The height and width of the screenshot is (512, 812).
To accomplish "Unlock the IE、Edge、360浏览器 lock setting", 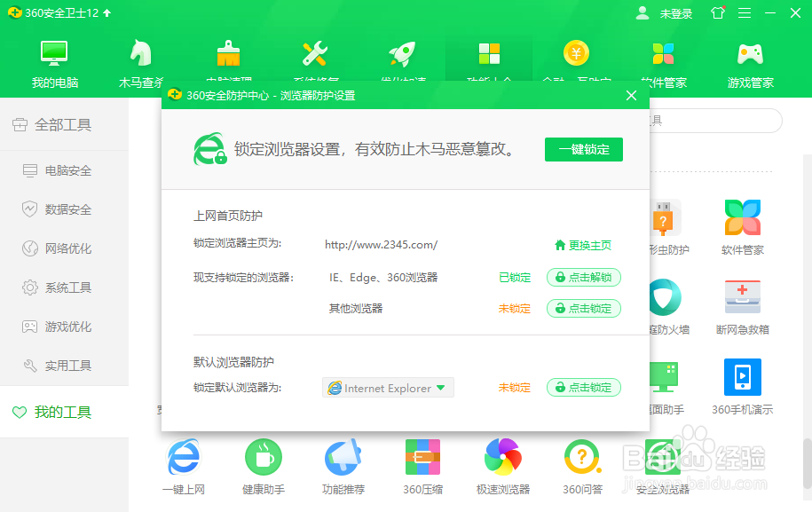I will (583, 277).
